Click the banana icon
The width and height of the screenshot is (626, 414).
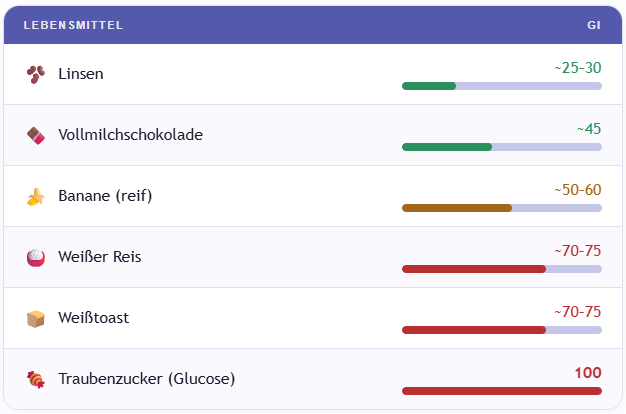click(36, 197)
